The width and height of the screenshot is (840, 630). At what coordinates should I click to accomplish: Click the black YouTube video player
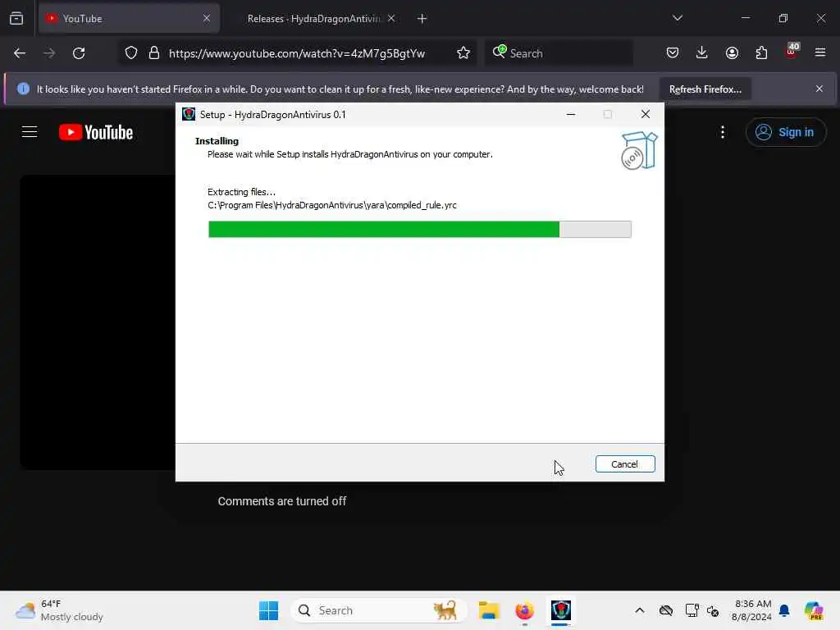(x=98, y=322)
